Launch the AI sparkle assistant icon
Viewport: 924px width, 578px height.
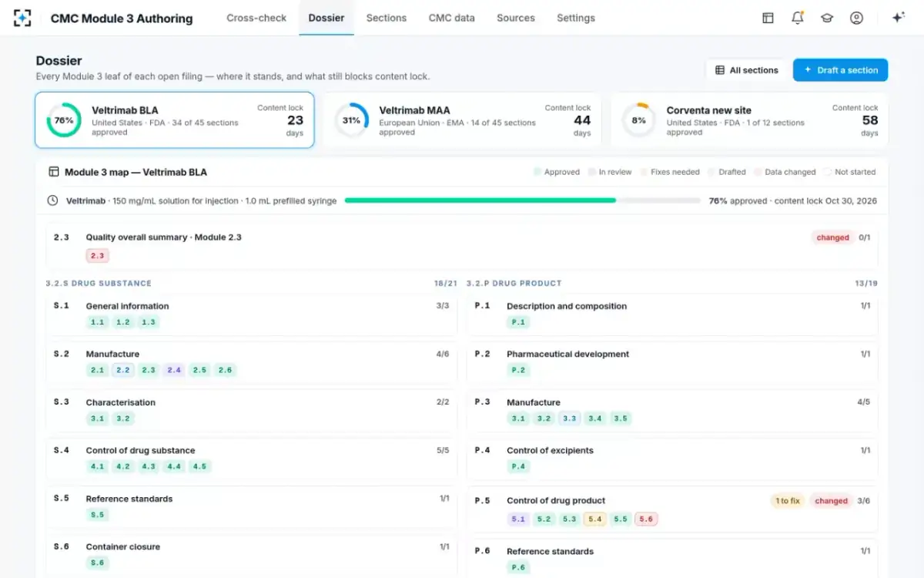click(x=898, y=18)
